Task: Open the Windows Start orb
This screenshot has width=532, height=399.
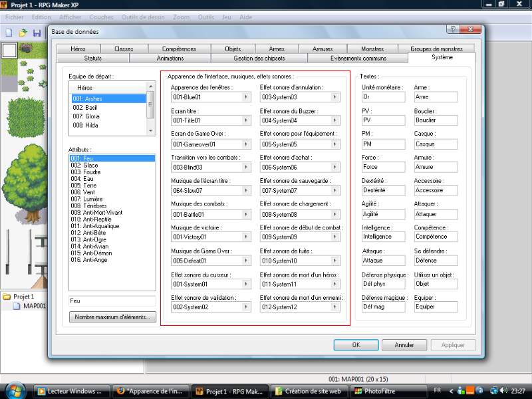Action: pos(15,390)
